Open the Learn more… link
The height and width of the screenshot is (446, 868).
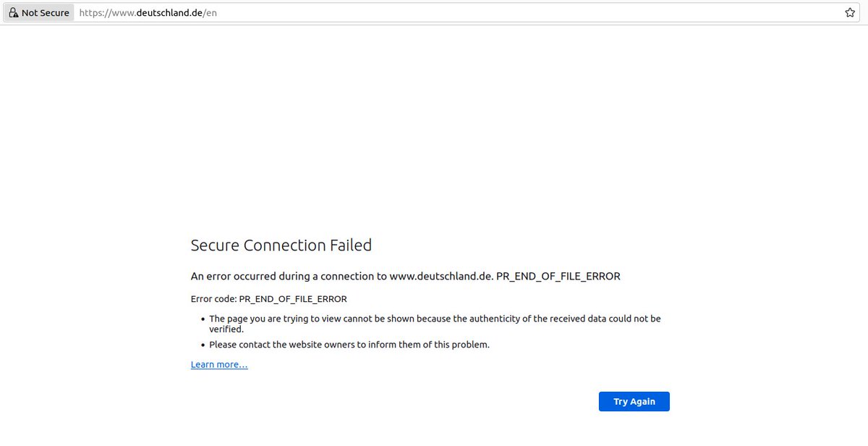[x=219, y=365]
